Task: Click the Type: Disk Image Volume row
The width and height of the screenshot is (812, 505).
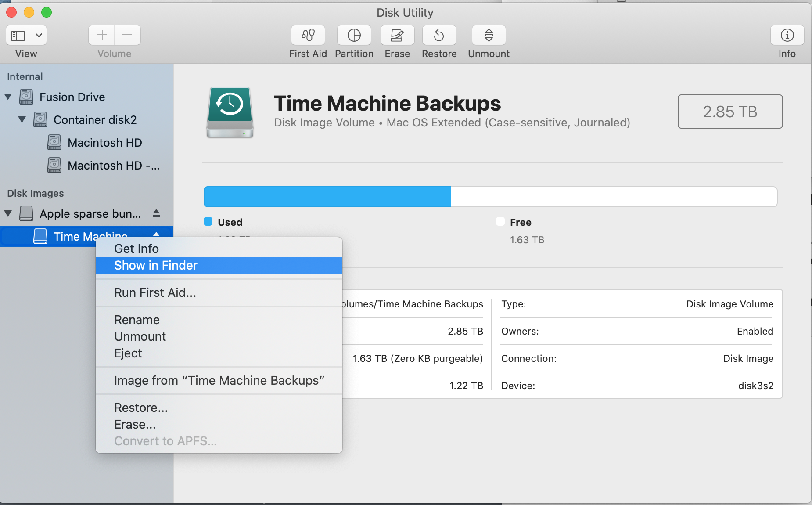Action: (x=637, y=304)
